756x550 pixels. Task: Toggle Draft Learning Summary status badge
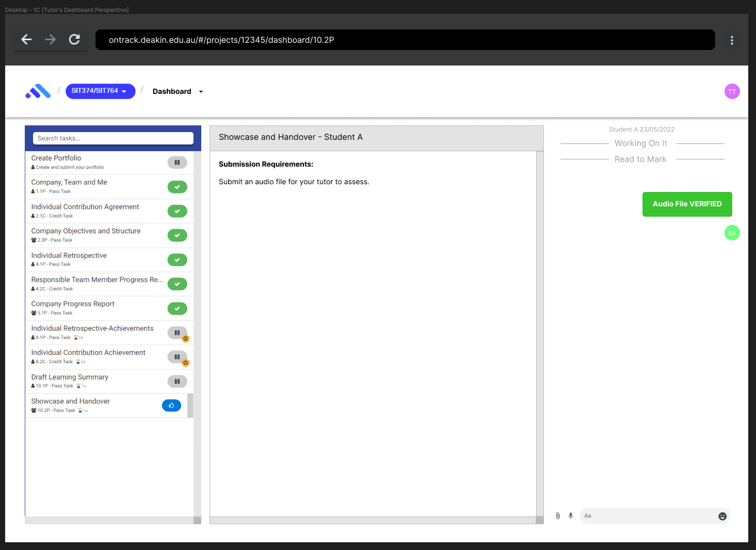pos(177,381)
